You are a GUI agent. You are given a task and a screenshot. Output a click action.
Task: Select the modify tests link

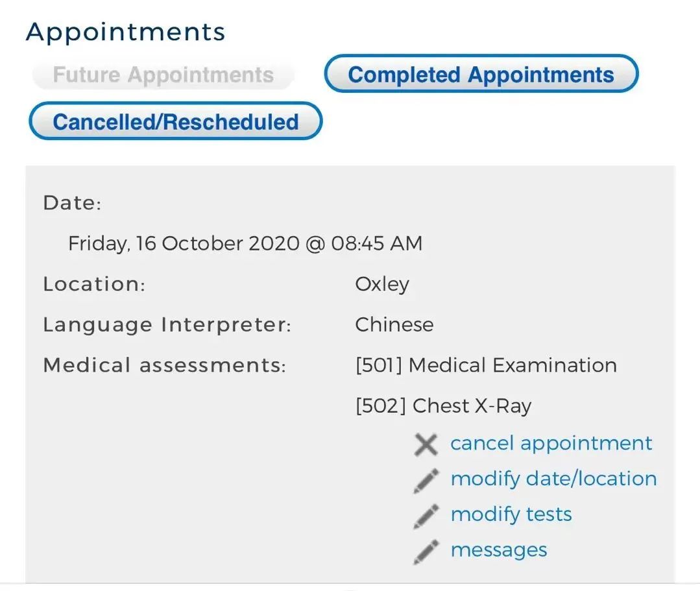(511, 514)
